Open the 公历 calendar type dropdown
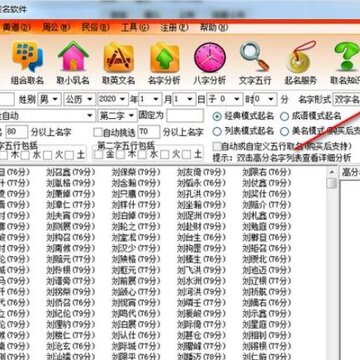 (x=80, y=99)
